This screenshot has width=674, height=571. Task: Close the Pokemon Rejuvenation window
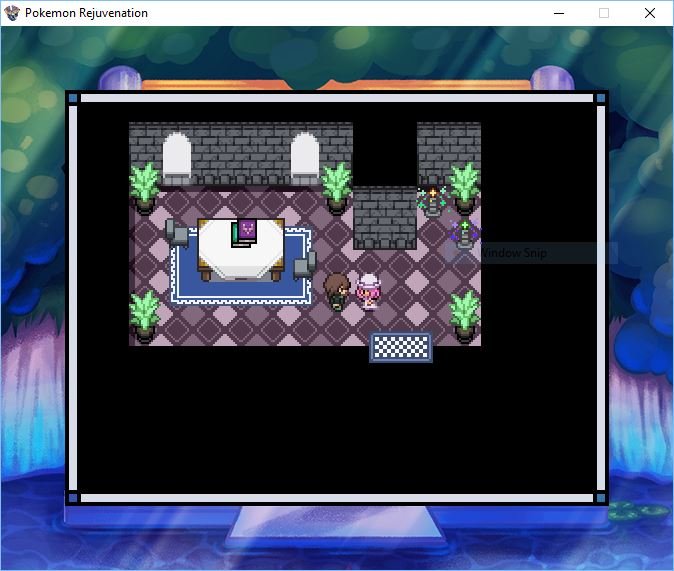pyautogui.click(x=649, y=13)
